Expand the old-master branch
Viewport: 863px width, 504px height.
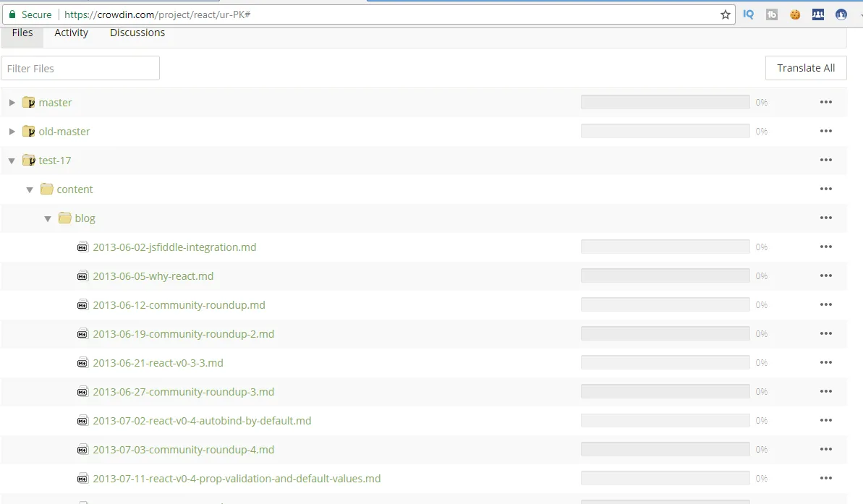click(12, 131)
